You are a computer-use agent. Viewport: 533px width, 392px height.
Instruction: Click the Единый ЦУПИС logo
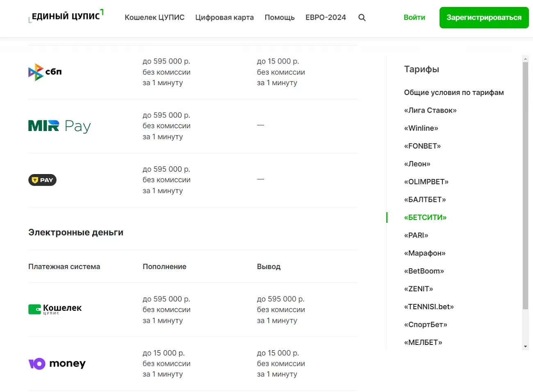tap(66, 16)
